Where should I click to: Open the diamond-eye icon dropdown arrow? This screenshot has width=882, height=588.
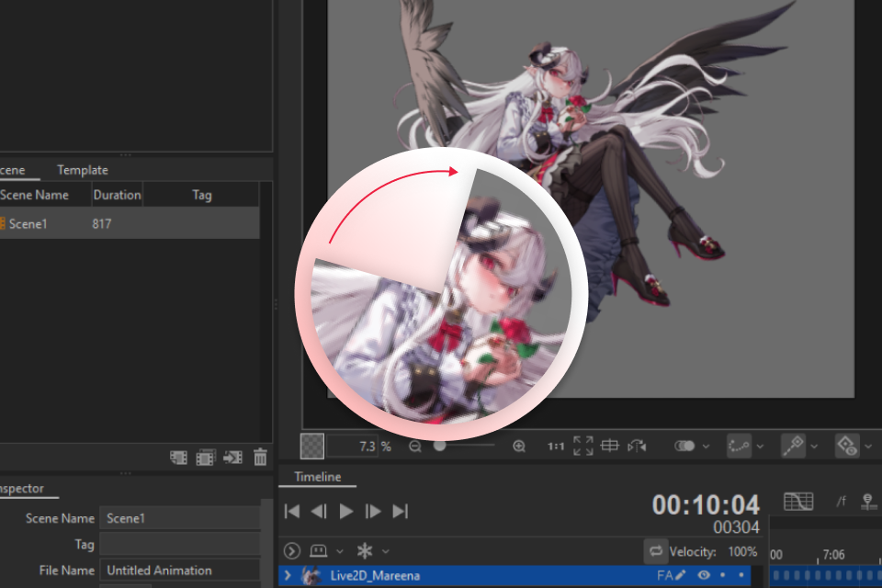coord(868,447)
